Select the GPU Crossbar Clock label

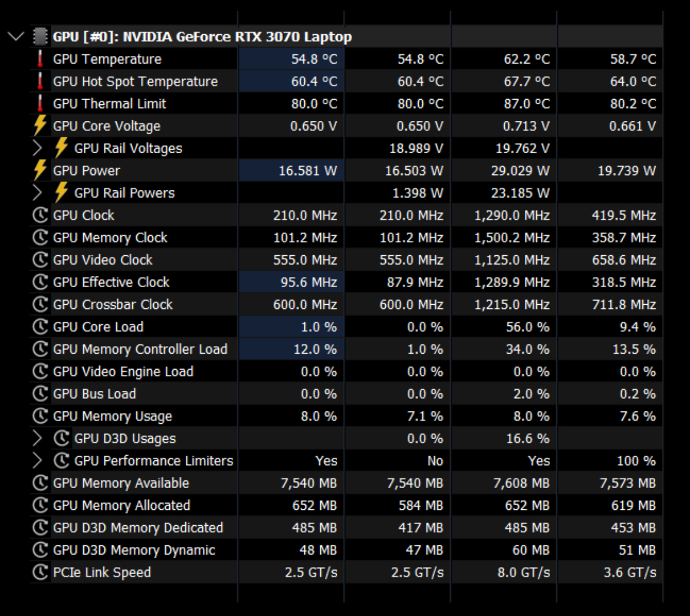(x=113, y=305)
